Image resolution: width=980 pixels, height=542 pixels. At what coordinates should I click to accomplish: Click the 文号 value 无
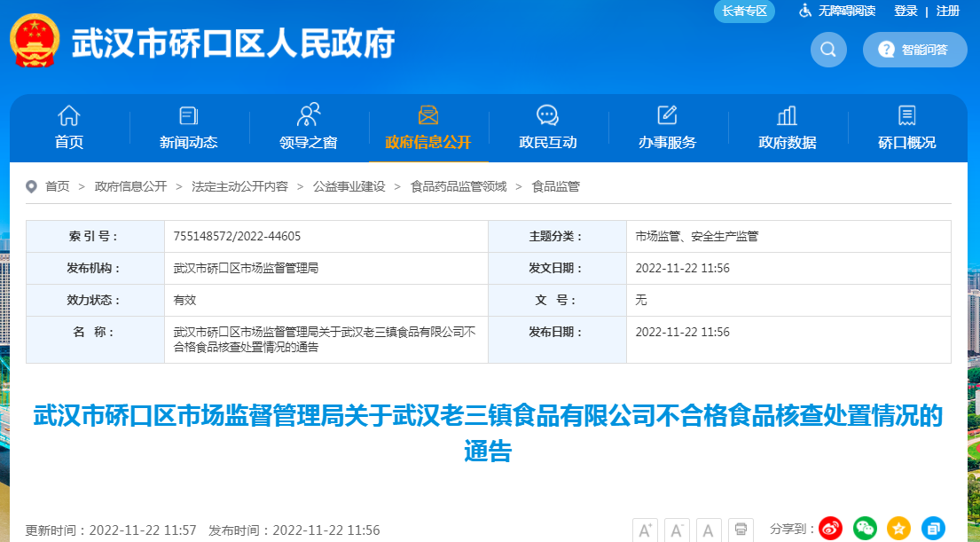pyautogui.click(x=641, y=300)
